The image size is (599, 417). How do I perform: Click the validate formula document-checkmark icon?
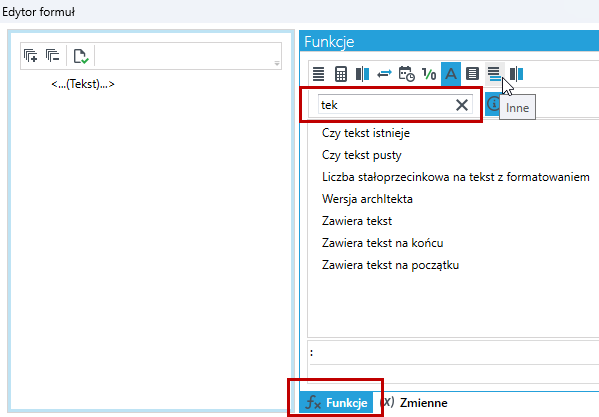pyautogui.click(x=81, y=56)
